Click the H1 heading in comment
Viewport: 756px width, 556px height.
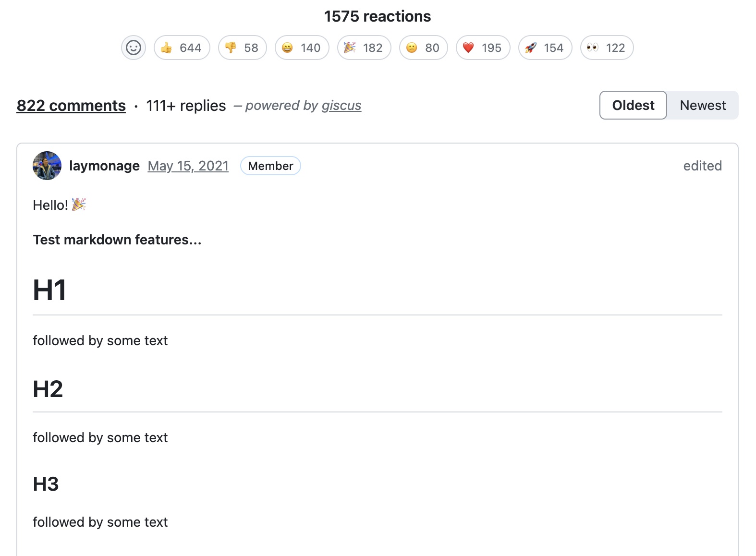pyautogui.click(x=49, y=290)
